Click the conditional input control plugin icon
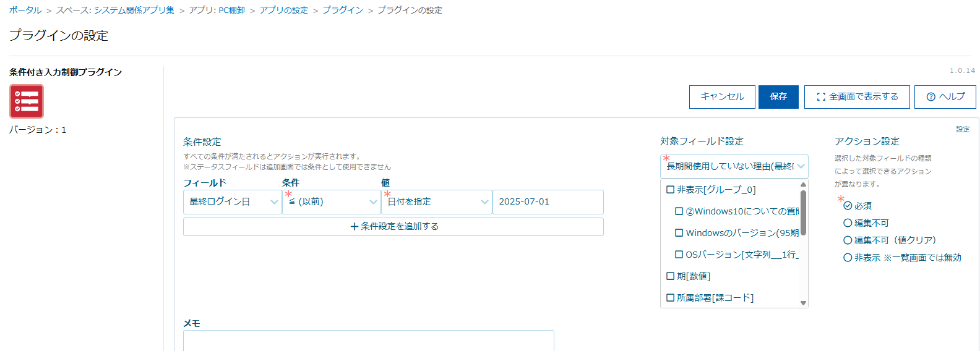This screenshot has height=351, width=980. coord(27,101)
